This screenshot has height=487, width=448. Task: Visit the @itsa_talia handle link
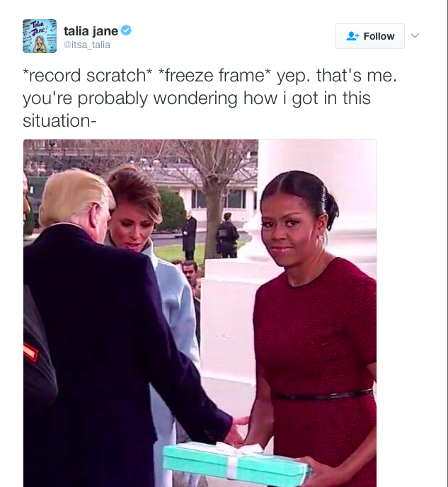coord(87,45)
